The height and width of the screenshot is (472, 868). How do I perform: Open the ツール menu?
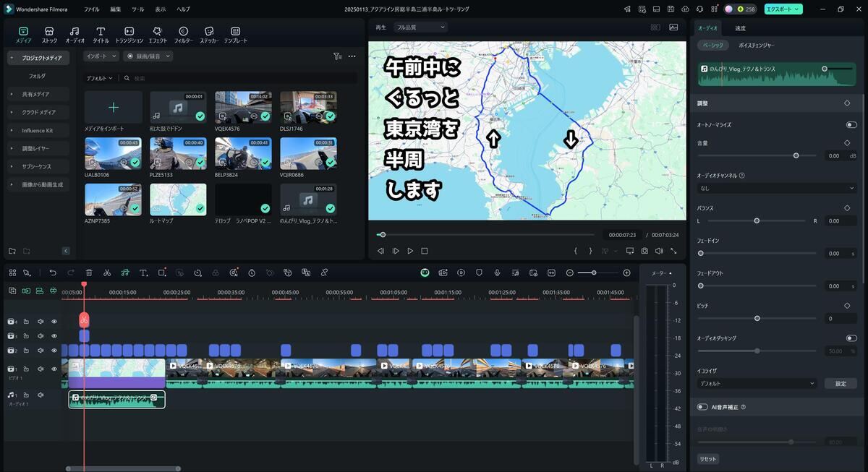click(138, 9)
